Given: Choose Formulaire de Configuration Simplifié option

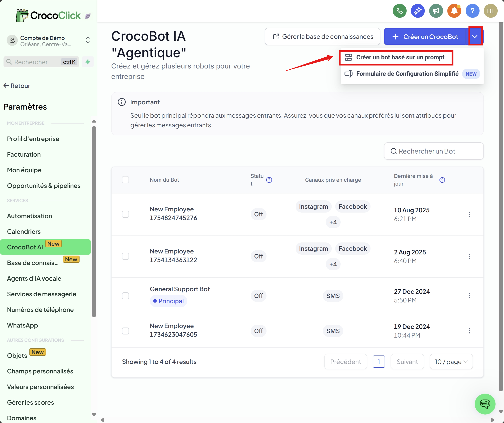Looking at the screenshot, I should tap(412, 74).
